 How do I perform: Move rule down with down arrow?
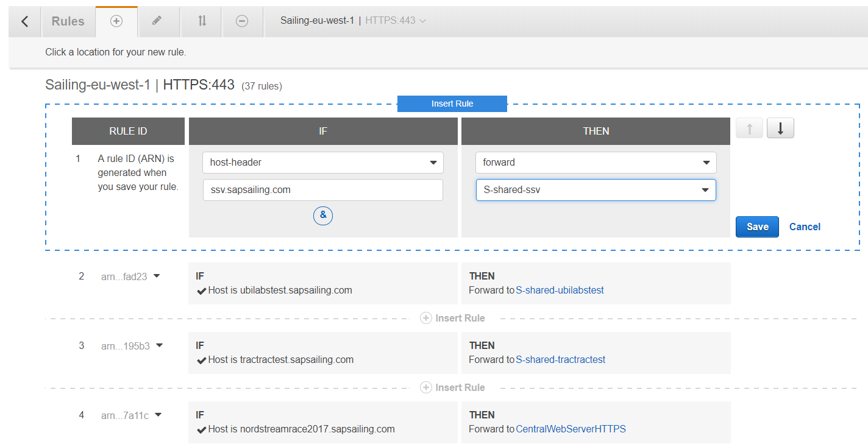click(780, 128)
